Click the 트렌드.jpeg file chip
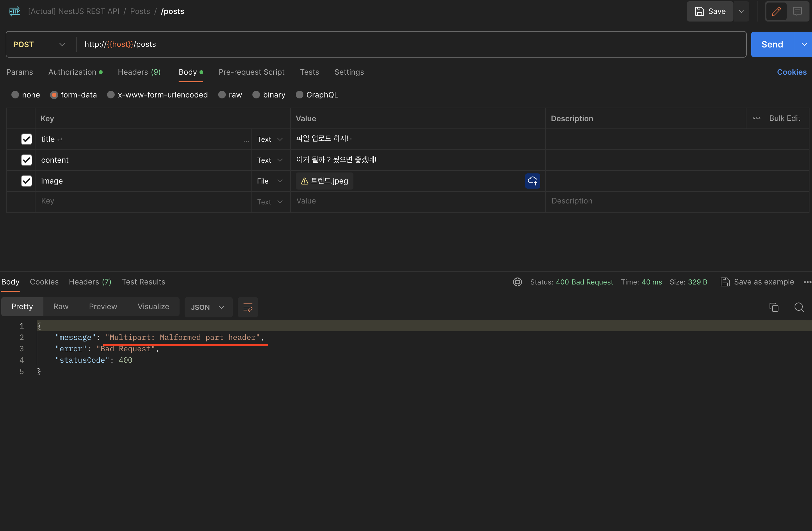 tap(324, 181)
